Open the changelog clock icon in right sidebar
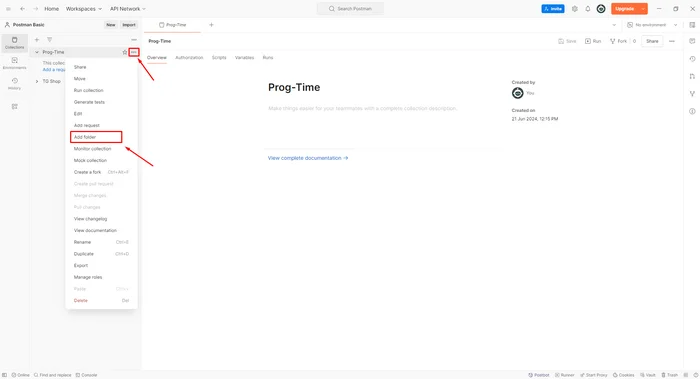This screenshot has width=700, height=379. (692, 58)
